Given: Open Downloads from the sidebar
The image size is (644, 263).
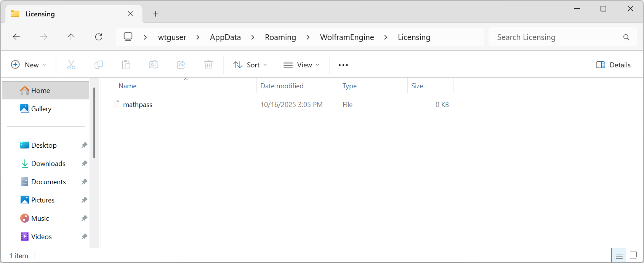Looking at the screenshot, I should [x=48, y=164].
